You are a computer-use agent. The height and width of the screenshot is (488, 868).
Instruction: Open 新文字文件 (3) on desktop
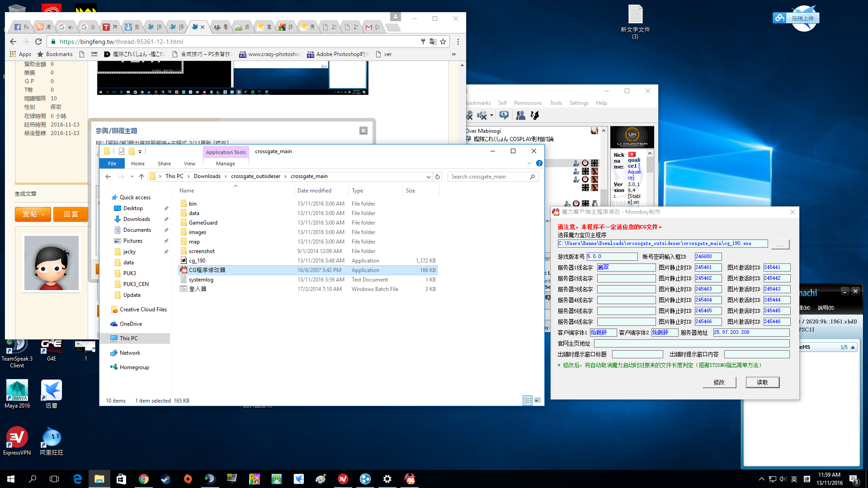coord(635,21)
